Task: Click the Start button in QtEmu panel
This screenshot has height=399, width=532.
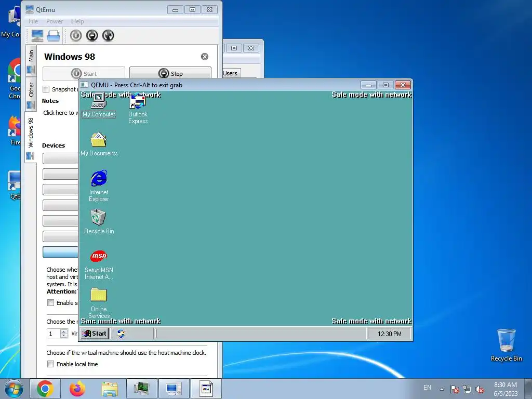Action: [84, 73]
